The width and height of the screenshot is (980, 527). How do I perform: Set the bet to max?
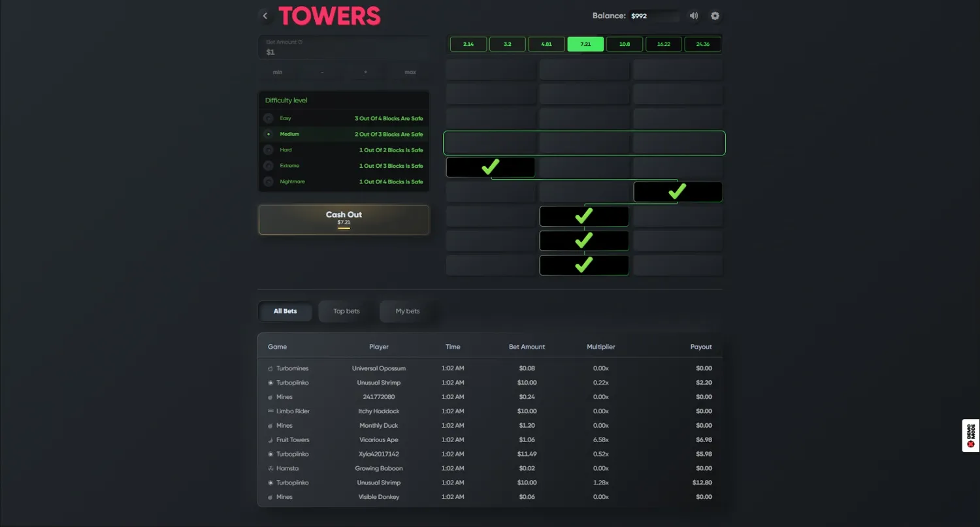click(410, 72)
